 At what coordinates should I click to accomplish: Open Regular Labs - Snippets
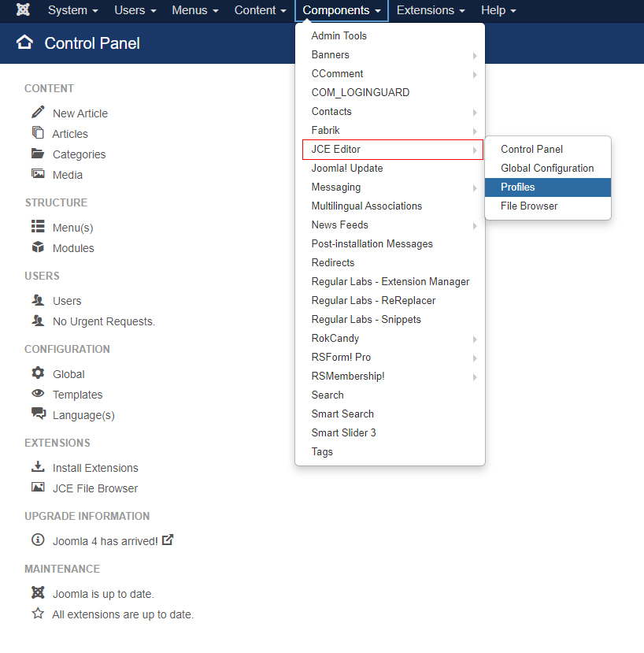click(390, 320)
